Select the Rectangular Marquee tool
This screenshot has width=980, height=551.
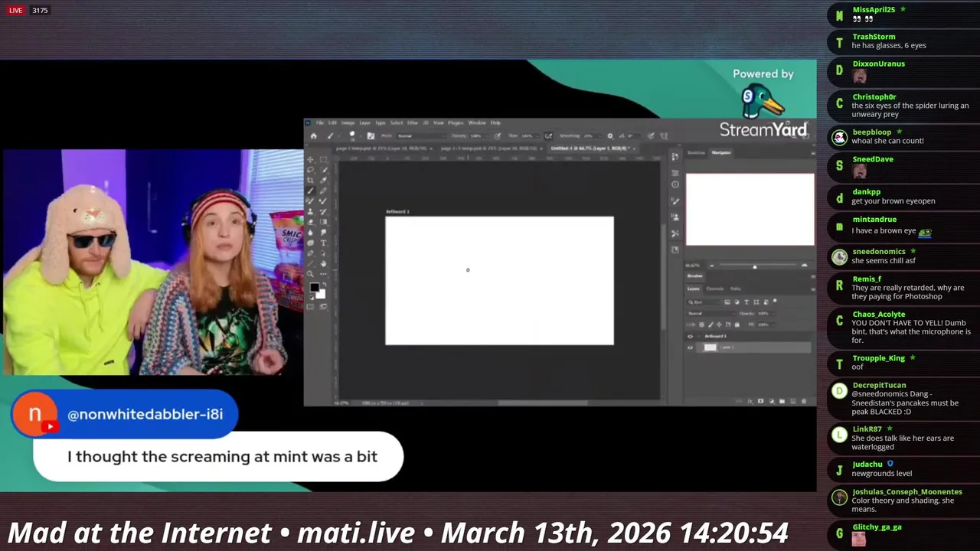tap(323, 160)
